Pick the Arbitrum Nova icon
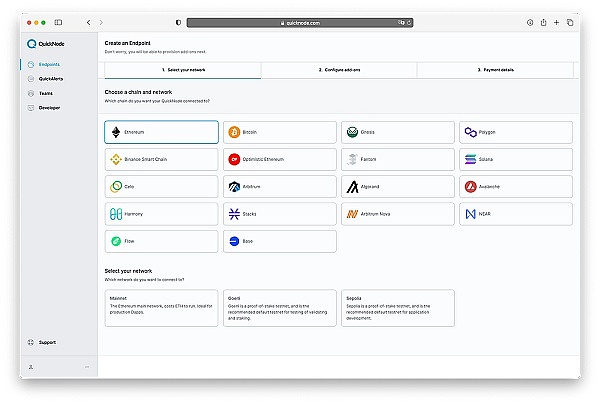The height and width of the screenshot is (404, 600). [x=352, y=214]
